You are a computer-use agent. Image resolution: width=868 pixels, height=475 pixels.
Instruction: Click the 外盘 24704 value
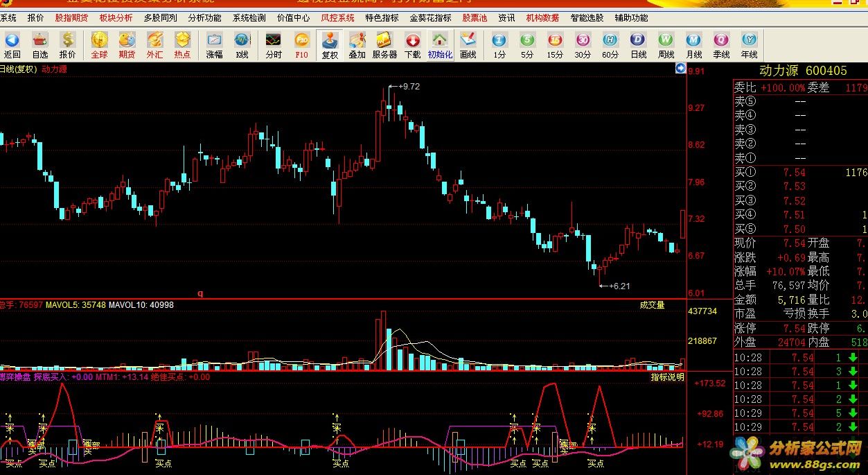[790, 342]
